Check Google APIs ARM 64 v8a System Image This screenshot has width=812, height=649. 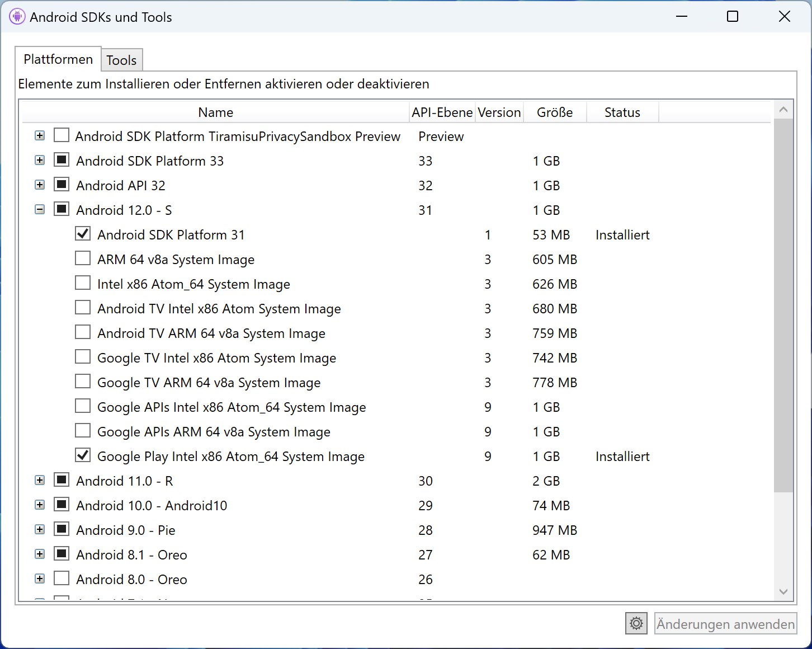pyautogui.click(x=83, y=431)
